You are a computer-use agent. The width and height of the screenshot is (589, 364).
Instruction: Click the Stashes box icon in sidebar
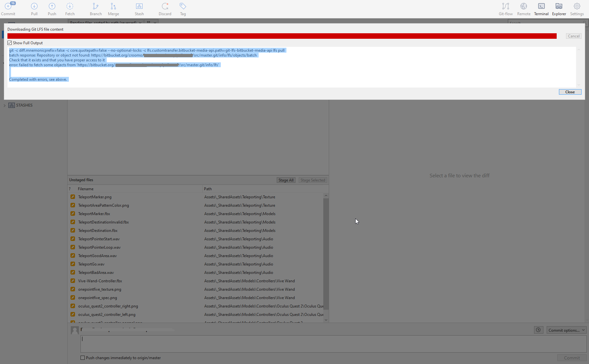pos(12,105)
